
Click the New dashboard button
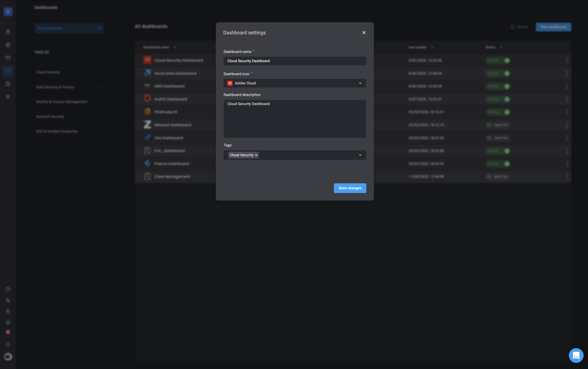pyautogui.click(x=553, y=27)
